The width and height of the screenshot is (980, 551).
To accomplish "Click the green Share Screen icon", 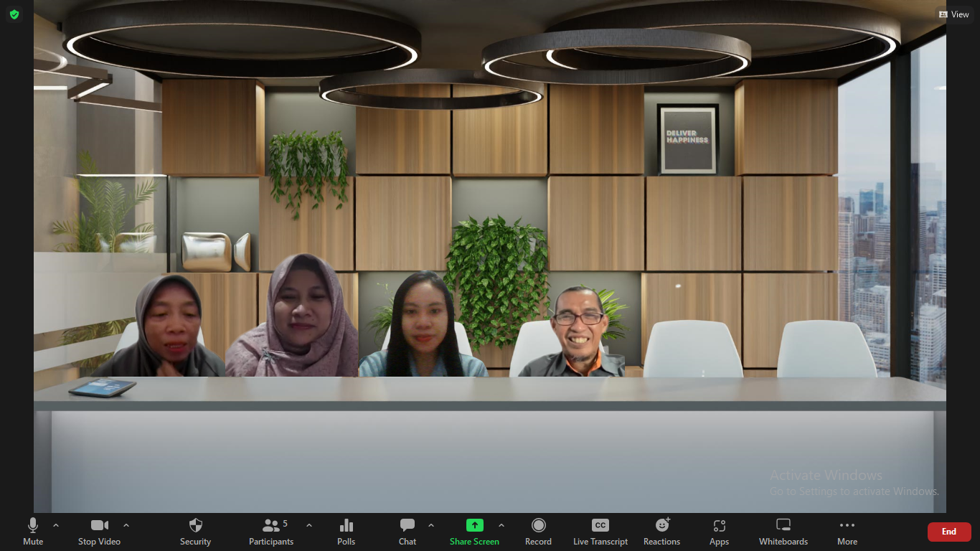I will click(x=474, y=525).
